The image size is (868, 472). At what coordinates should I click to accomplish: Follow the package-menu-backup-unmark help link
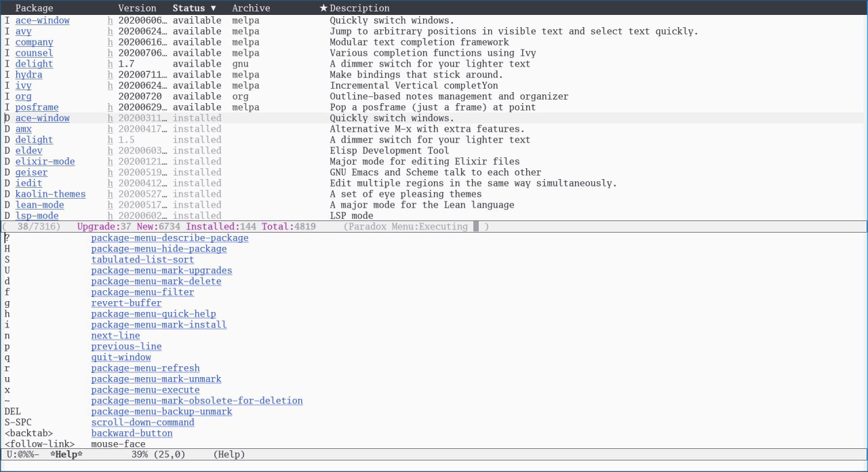[x=161, y=412]
